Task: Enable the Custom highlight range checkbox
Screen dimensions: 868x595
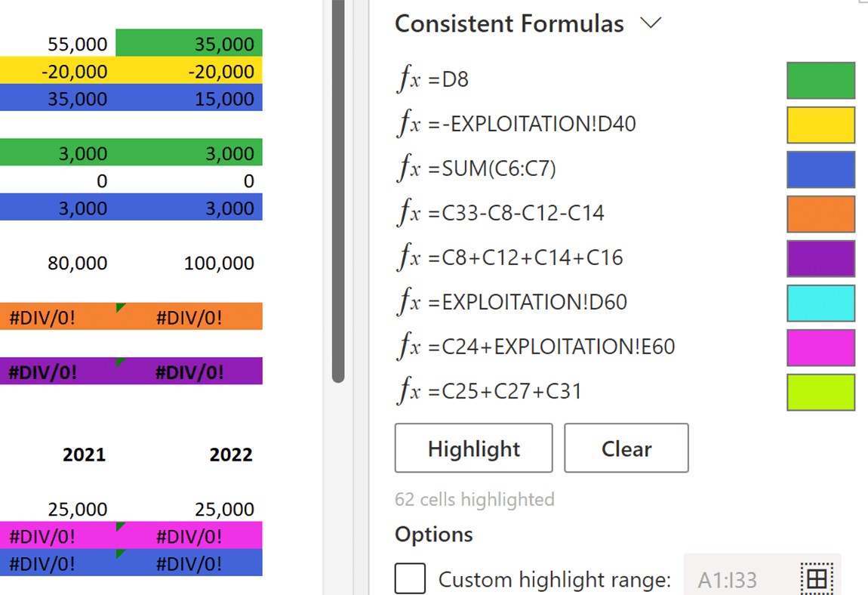Action: point(410,579)
